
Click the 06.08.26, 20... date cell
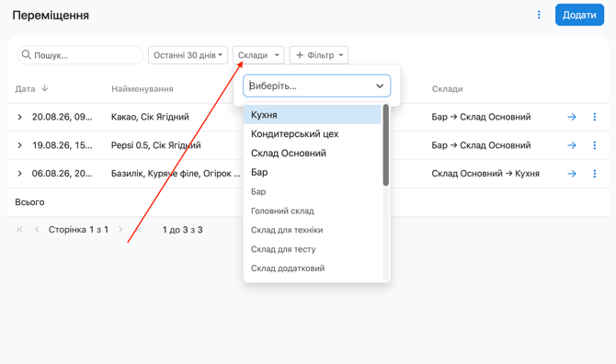(63, 174)
